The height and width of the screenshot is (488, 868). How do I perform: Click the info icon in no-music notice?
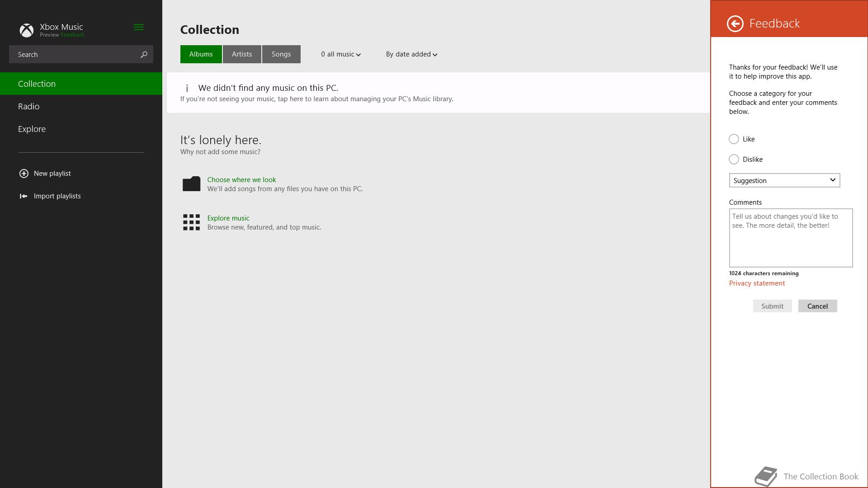pyautogui.click(x=187, y=88)
